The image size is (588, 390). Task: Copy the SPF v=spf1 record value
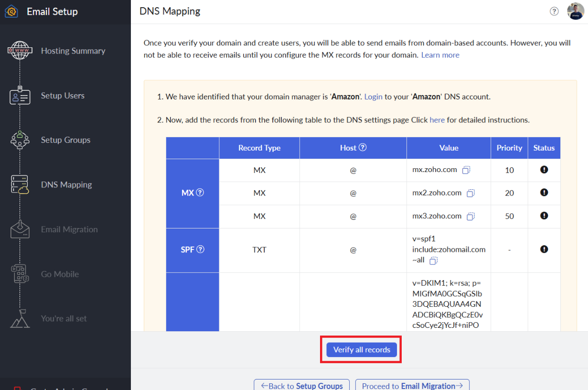click(x=434, y=260)
